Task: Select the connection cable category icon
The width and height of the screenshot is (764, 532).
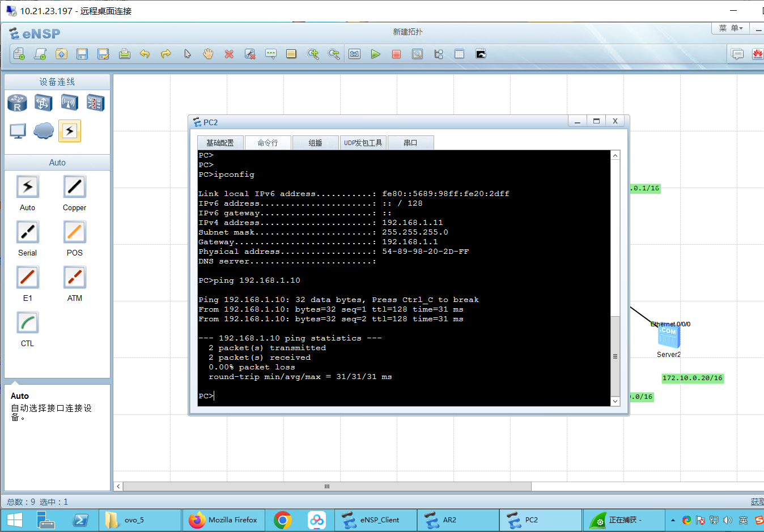Action: pyautogui.click(x=70, y=131)
